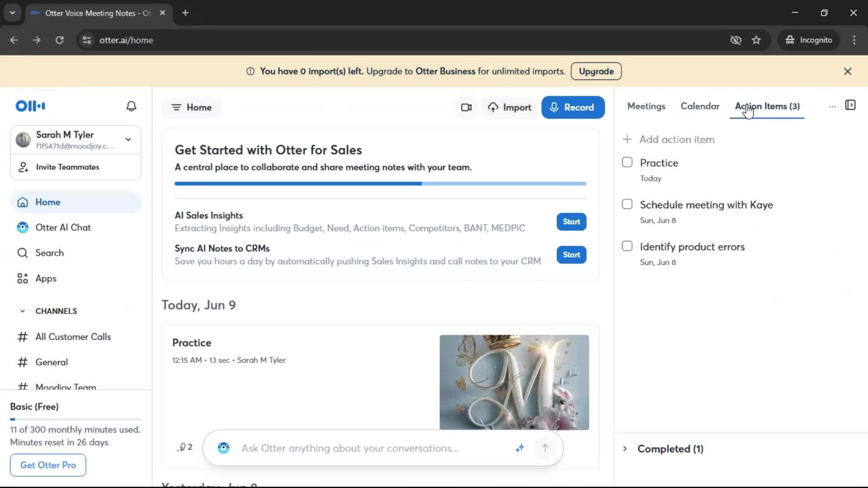Click the banner info icon
This screenshot has height=488, width=868.
[x=250, y=71]
